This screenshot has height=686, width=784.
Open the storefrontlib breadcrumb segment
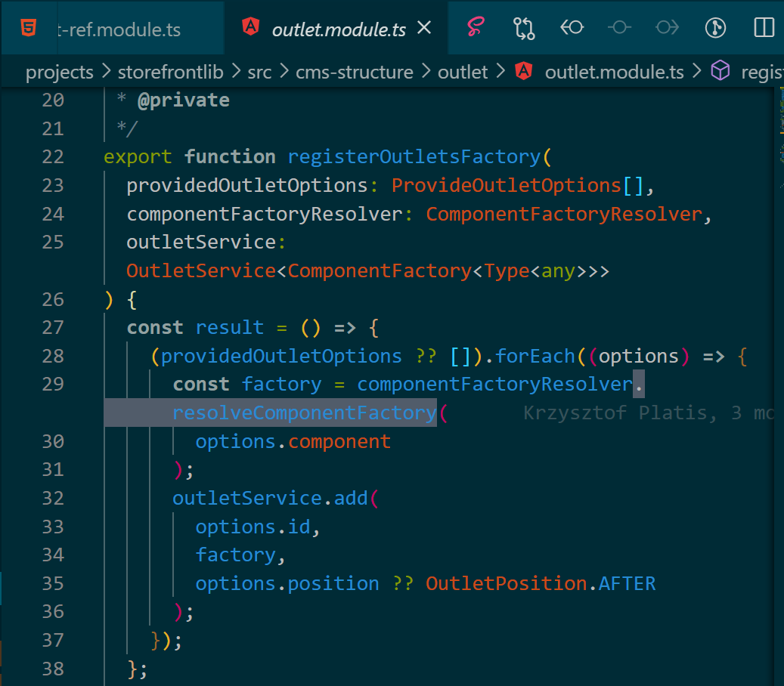(171, 73)
